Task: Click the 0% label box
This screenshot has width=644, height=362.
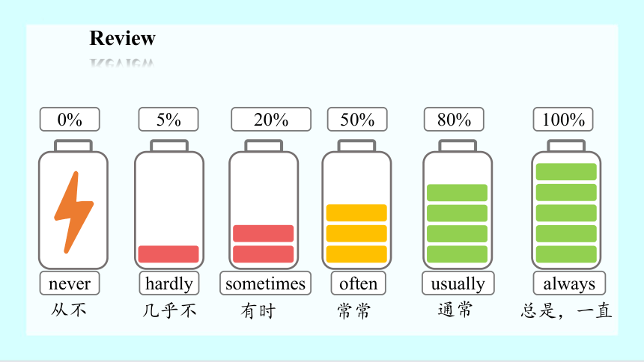Action: (70, 120)
